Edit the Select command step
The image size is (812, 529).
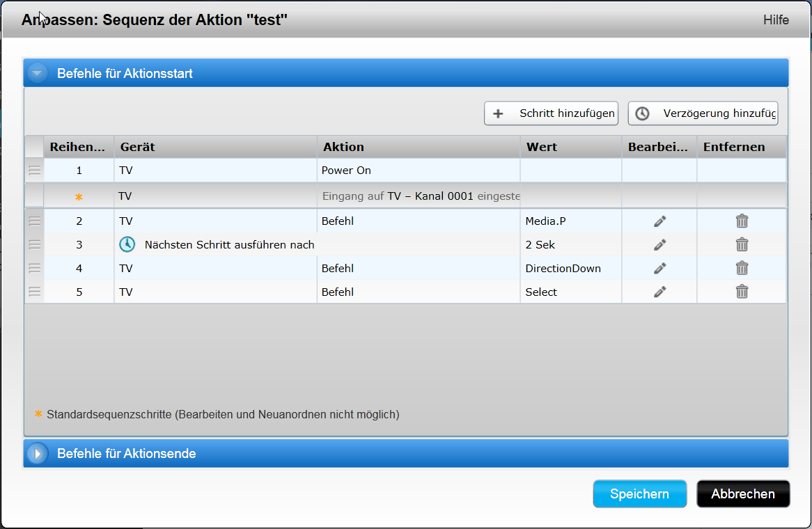[x=659, y=292]
